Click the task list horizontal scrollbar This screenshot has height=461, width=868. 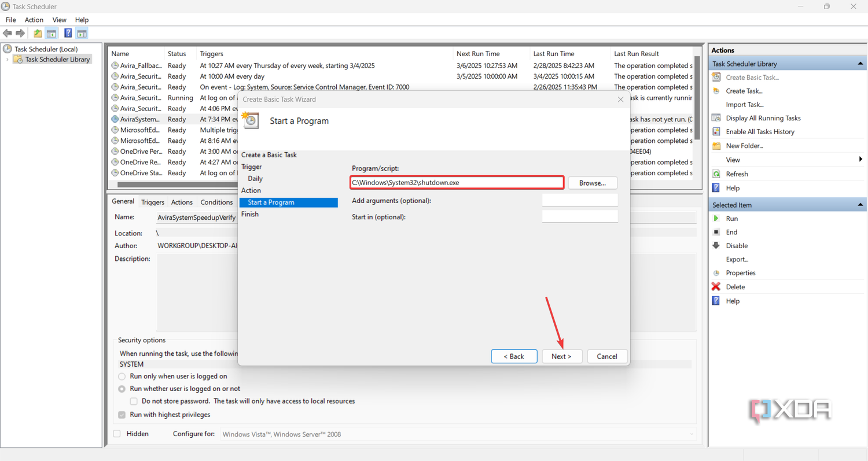176,185
